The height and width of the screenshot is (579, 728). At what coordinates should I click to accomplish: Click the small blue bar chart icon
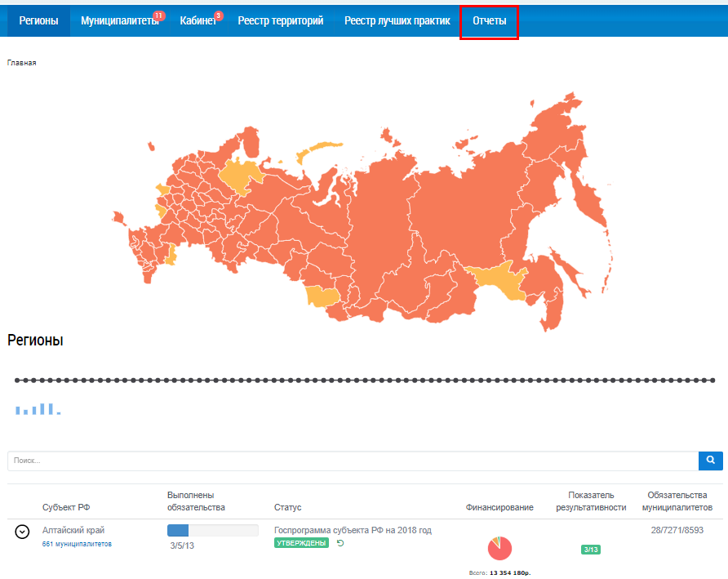[38, 408]
